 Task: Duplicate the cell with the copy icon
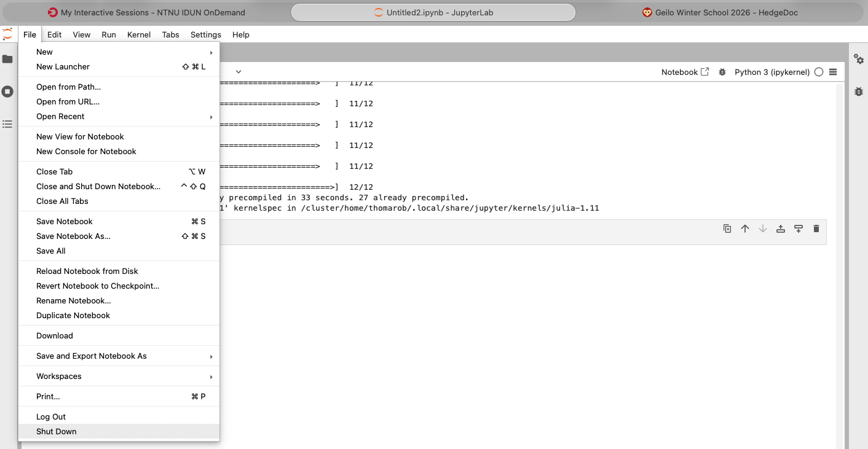(x=727, y=228)
